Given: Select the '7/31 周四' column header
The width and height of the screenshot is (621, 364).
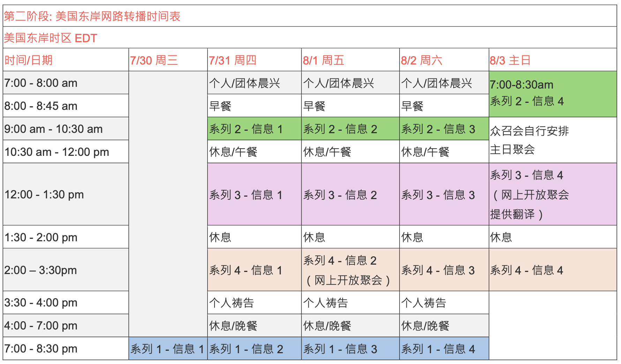Looking at the screenshot, I should pyautogui.click(x=254, y=60).
